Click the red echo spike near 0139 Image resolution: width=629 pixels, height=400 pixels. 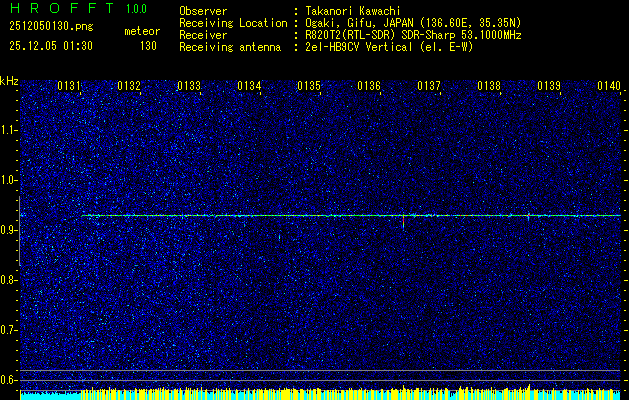pos(529,217)
